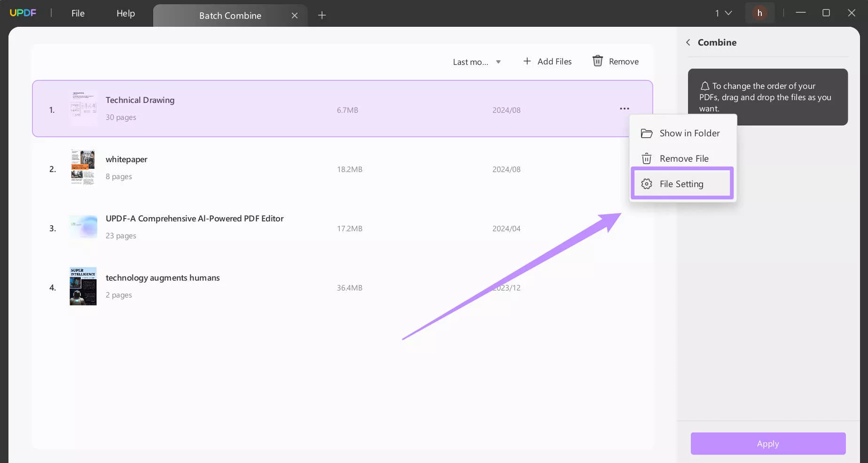
Task: Close the Batch Combine tab
Action: click(295, 16)
